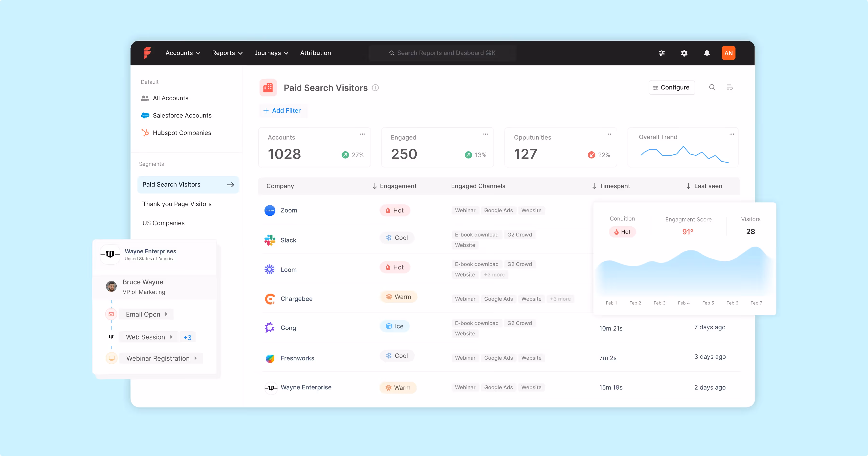868x456 pixels.
Task: Click the Hot condition tag in popup
Action: coord(622,232)
